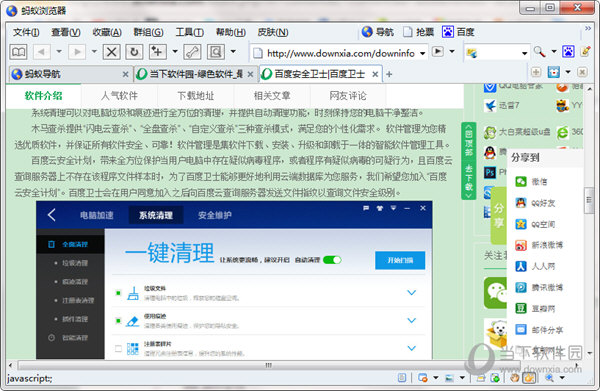Open the 帮助(H) menu
600x391 pixels.
231,32
